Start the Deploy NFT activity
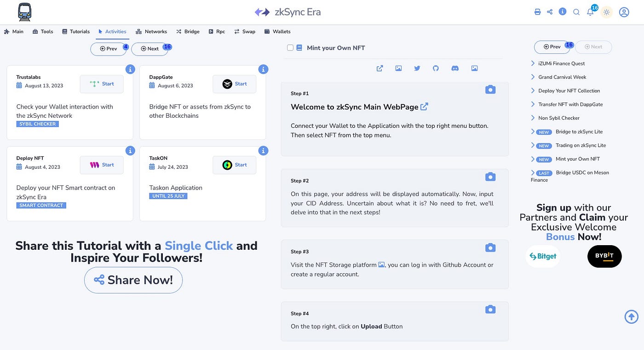The height and width of the screenshot is (350, 644). coord(102,165)
